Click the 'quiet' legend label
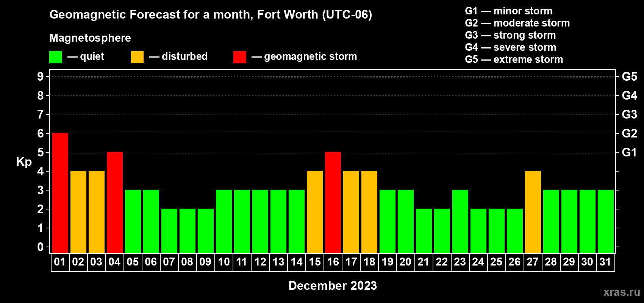The image size is (644, 303). [x=92, y=56]
